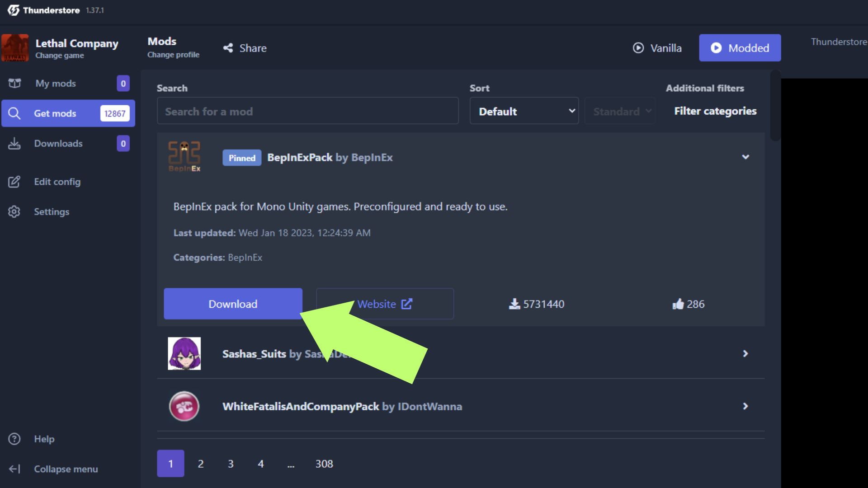Click the Settings sidebar icon
The image size is (868, 488).
click(x=14, y=211)
